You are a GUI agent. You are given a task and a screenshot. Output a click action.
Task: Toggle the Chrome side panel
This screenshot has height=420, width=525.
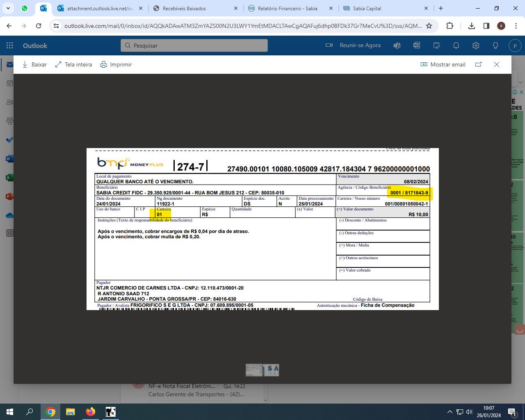tap(486, 26)
